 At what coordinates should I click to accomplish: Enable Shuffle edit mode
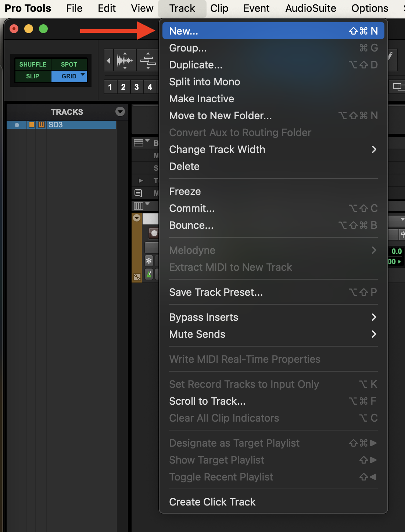[x=33, y=64]
